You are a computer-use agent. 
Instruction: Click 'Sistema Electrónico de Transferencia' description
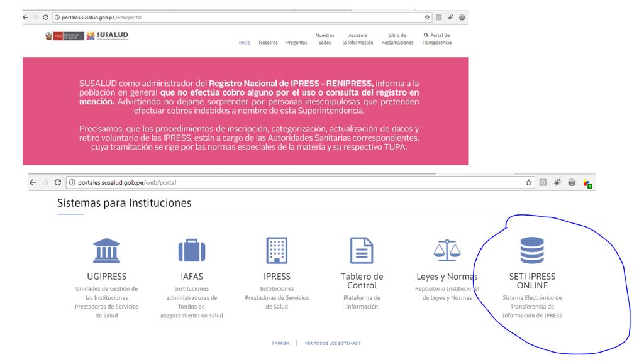(x=532, y=307)
